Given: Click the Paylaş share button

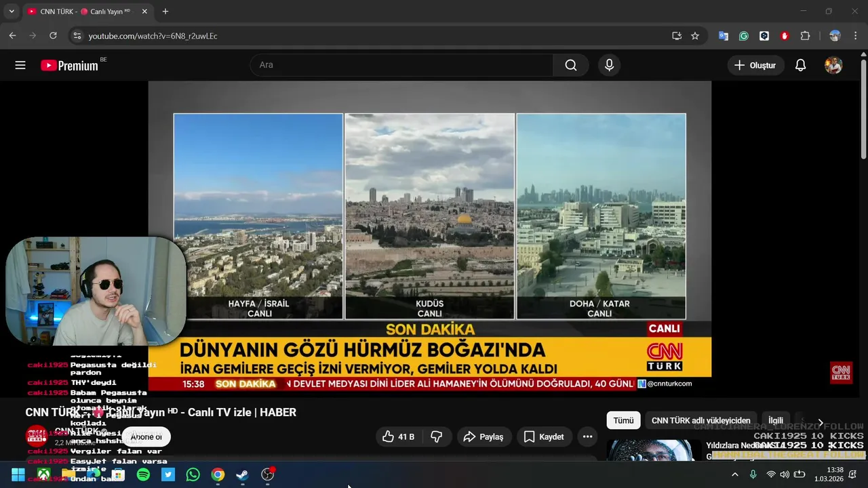Looking at the screenshot, I should pos(483,437).
